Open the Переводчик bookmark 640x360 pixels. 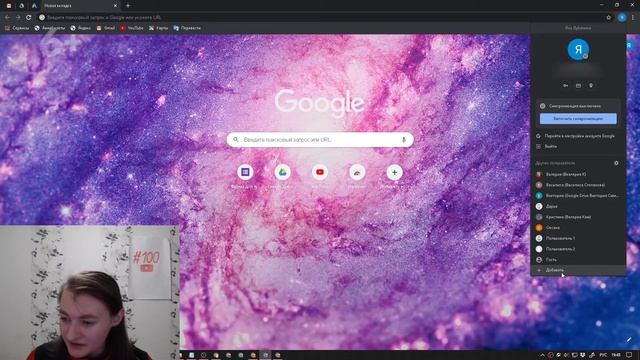[x=187, y=28]
